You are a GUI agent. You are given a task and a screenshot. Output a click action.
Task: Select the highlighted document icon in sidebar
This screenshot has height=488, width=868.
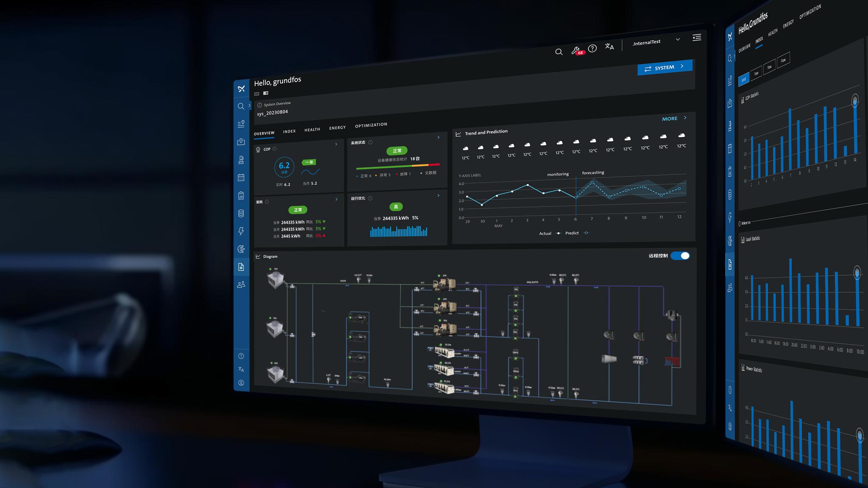pos(241,267)
